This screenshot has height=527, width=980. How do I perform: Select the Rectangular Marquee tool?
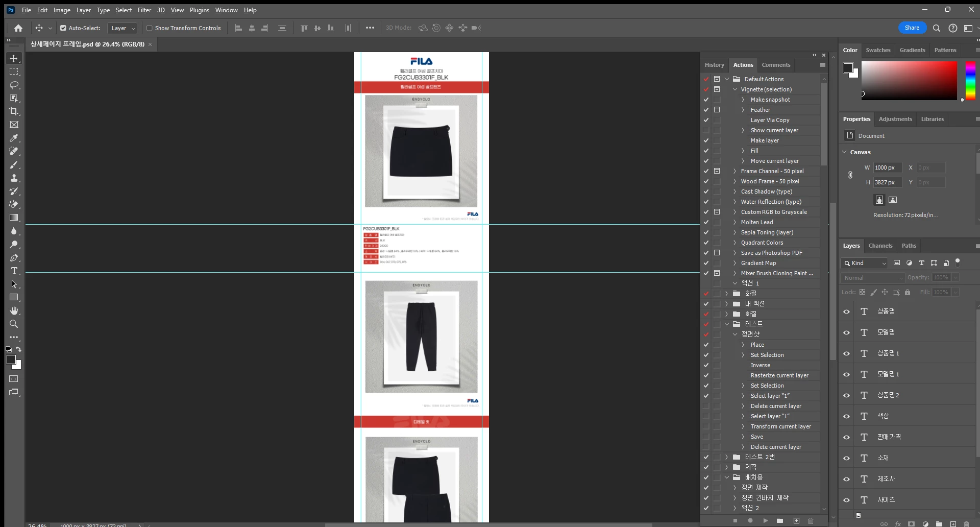pyautogui.click(x=14, y=71)
